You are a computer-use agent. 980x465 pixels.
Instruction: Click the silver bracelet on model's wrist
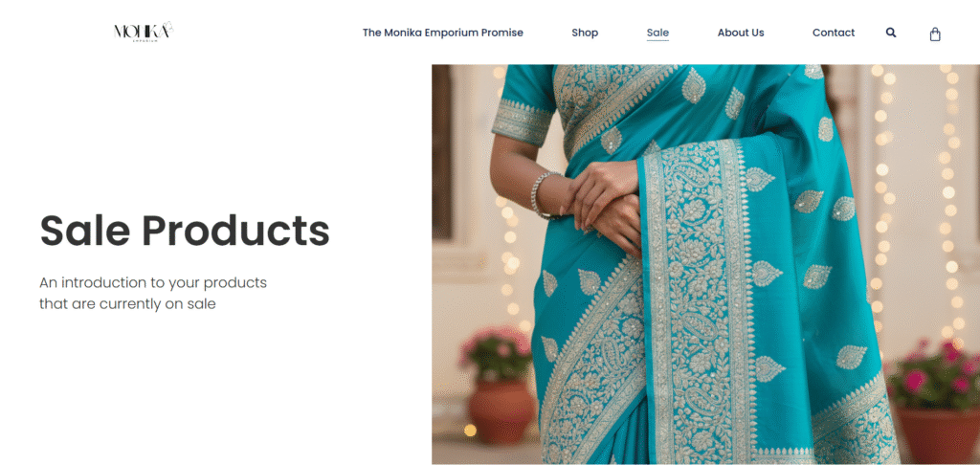click(x=541, y=194)
